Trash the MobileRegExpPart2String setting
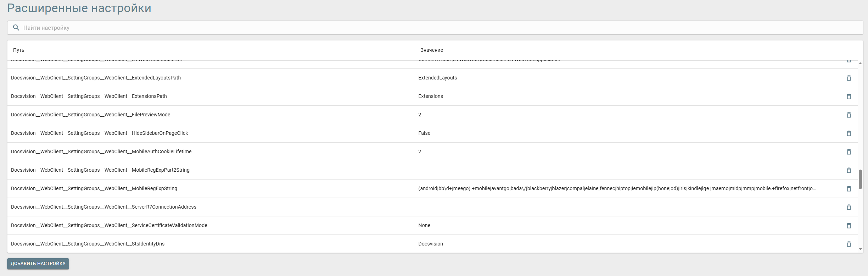This screenshot has height=276, width=868. coord(849,170)
